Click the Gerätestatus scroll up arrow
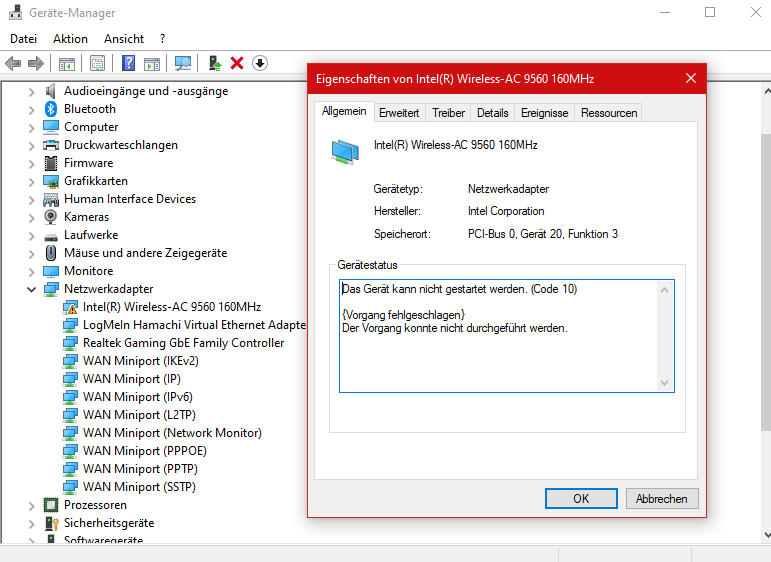The width and height of the screenshot is (771, 562). coord(664,290)
